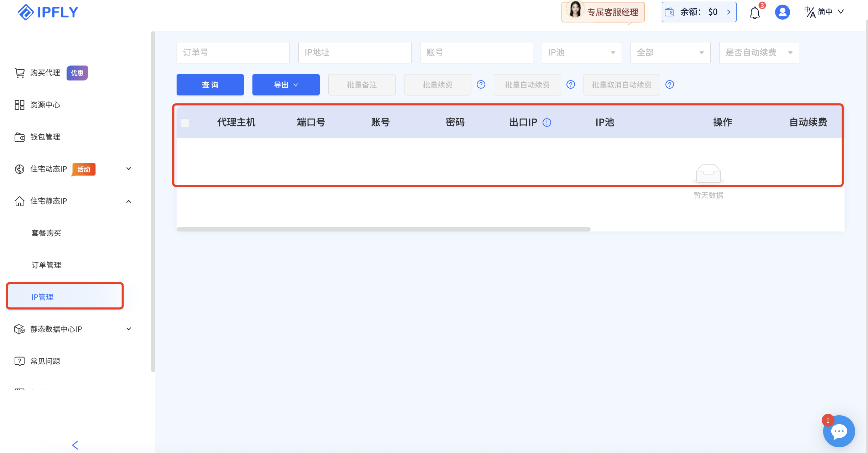Click the 批量续费 button
Viewport: 868px width, 453px height.
click(438, 85)
